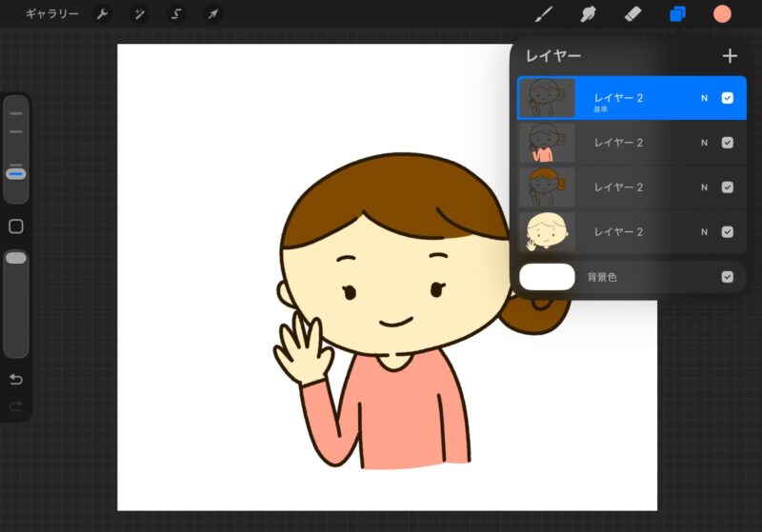The height and width of the screenshot is (532, 762).
Task: Click the 基準 reference label under top layer
Action: (600, 109)
